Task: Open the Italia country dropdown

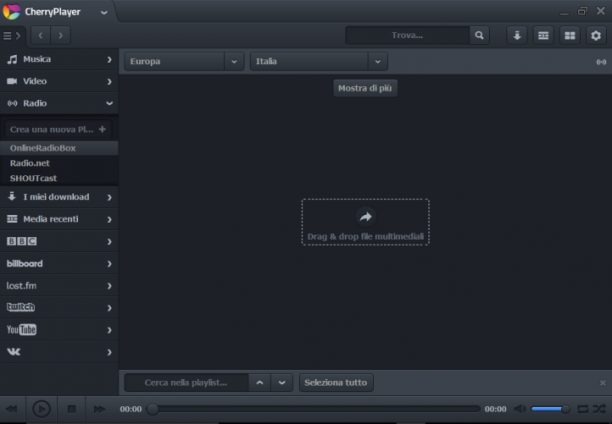Action: pyautogui.click(x=318, y=62)
